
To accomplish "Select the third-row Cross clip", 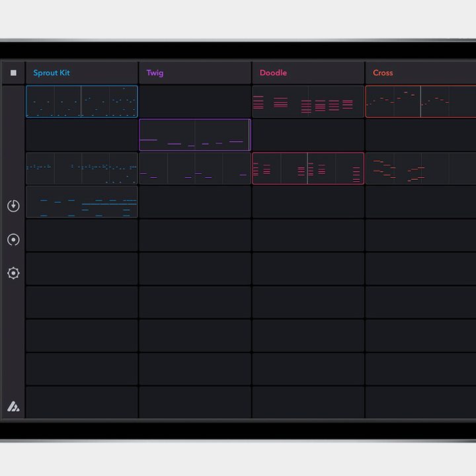I will pyautogui.click(x=420, y=168).
